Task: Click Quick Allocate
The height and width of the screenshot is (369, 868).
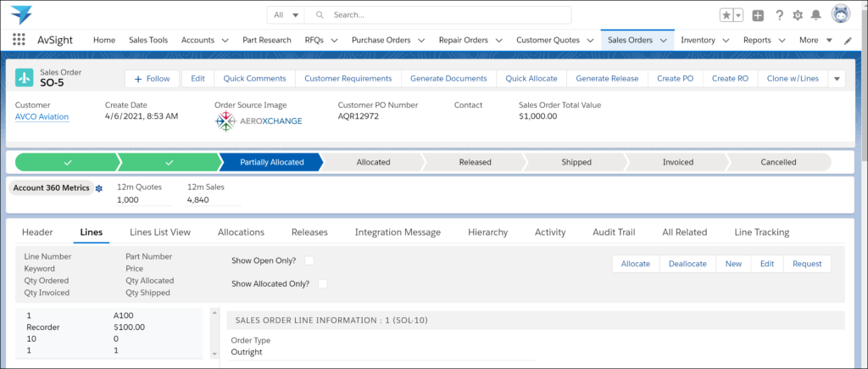Action: tap(531, 79)
